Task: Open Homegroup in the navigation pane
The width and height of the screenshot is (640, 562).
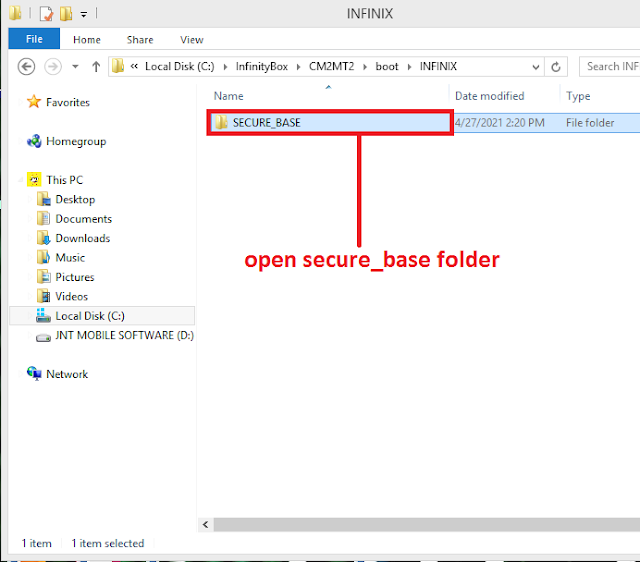Action: coord(76,141)
